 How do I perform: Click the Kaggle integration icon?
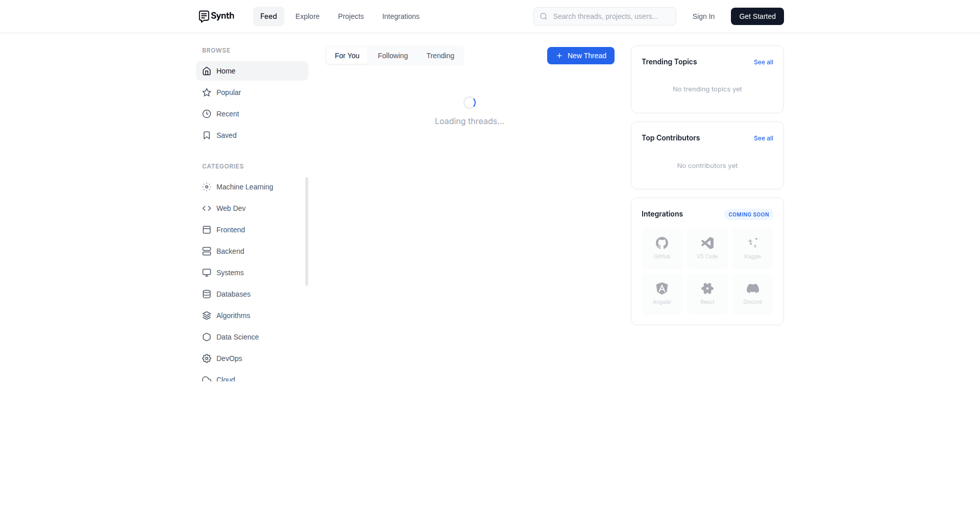(x=752, y=243)
